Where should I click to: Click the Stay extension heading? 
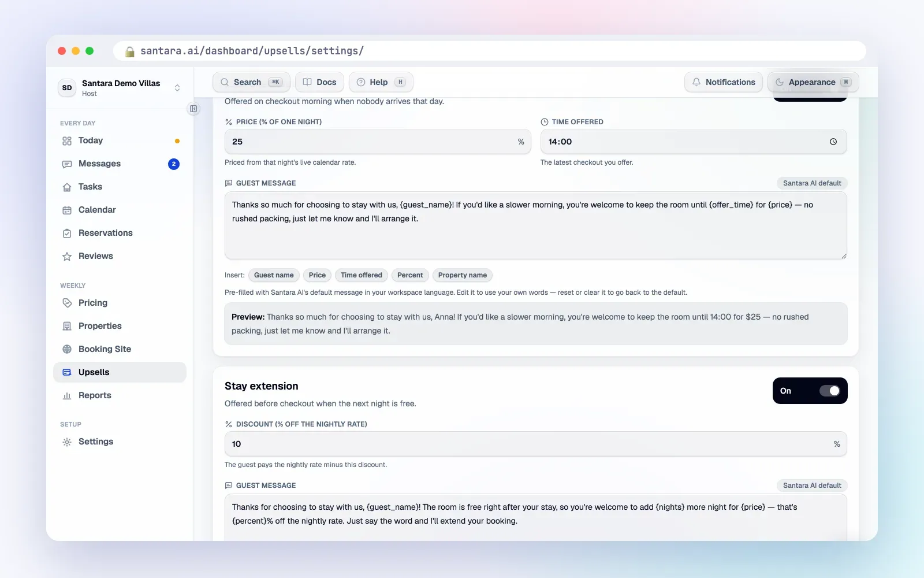pos(262,386)
